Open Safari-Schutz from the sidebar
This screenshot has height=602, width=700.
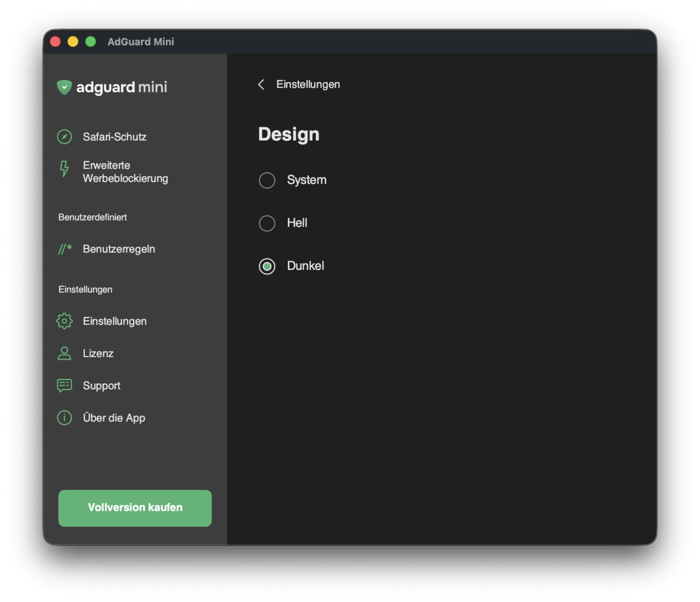click(x=114, y=136)
